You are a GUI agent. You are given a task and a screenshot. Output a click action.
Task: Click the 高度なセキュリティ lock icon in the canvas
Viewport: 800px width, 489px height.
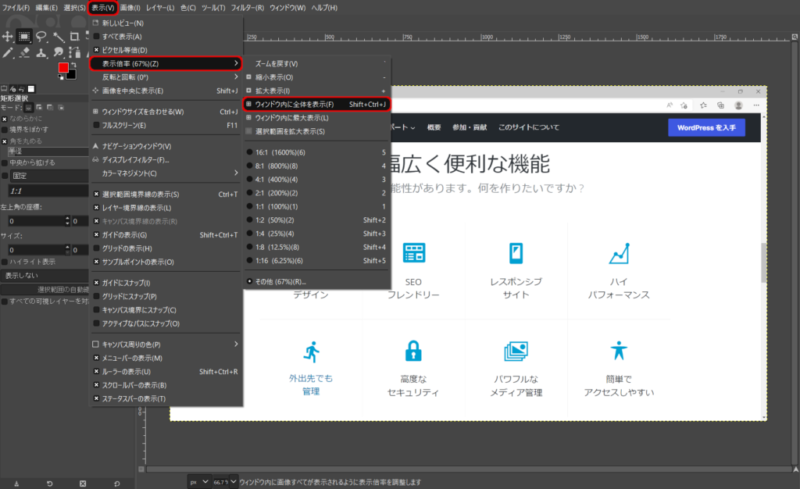tap(413, 351)
